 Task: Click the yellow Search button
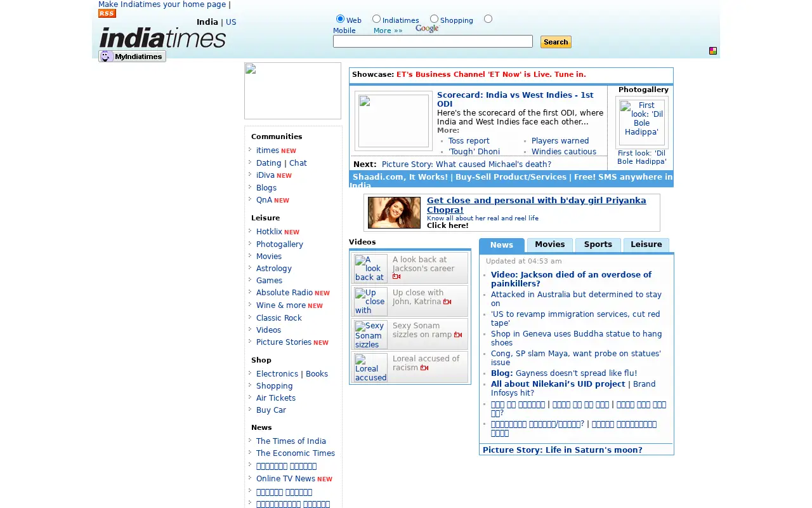pos(556,42)
